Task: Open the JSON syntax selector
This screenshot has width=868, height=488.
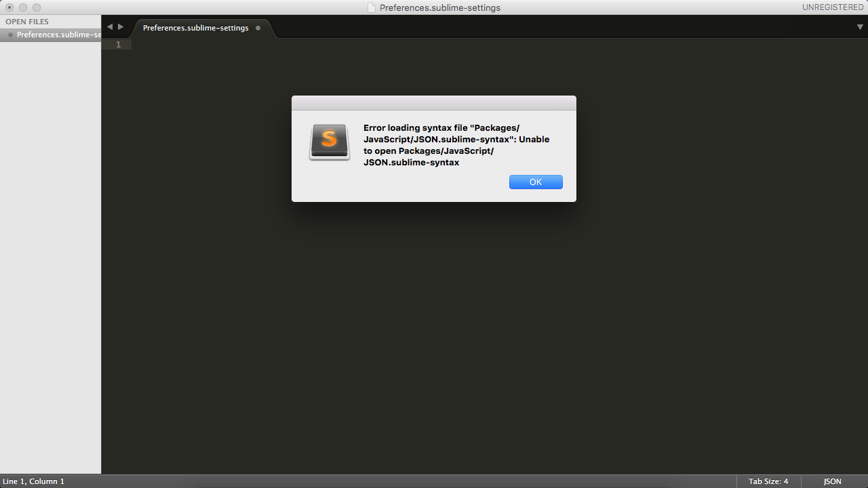Action: 832,481
